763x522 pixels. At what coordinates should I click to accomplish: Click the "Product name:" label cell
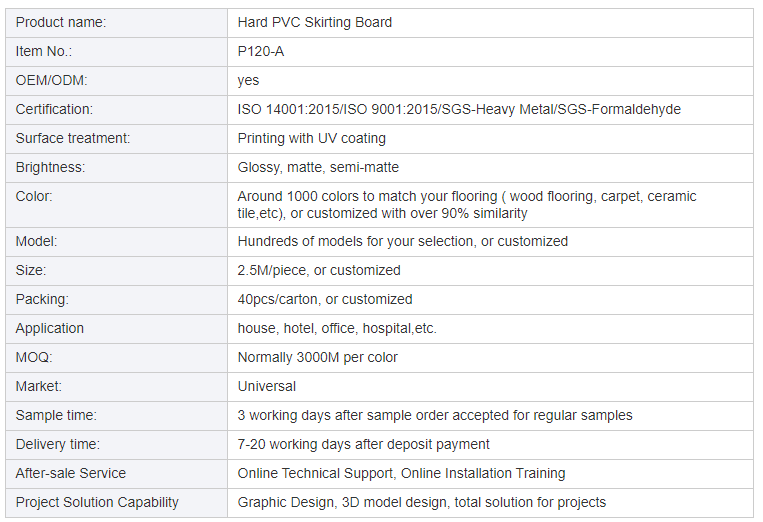tap(61, 22)
